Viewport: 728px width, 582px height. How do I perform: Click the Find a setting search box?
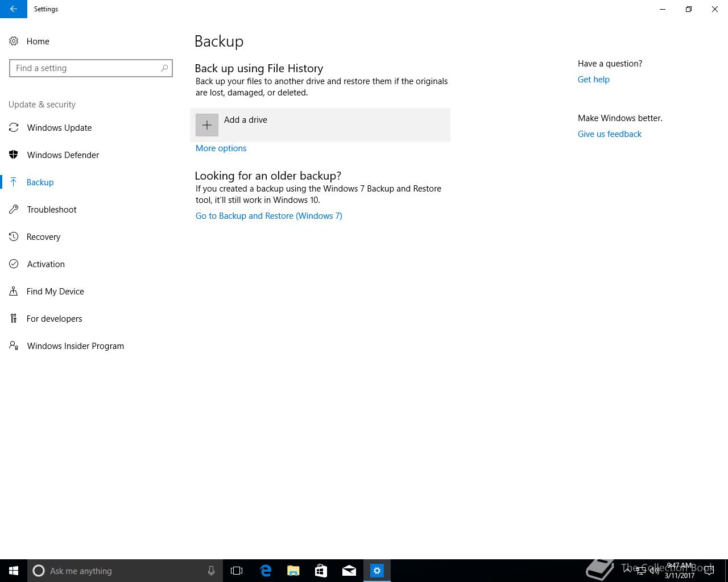pyautogui.click(x=91, y=68)
